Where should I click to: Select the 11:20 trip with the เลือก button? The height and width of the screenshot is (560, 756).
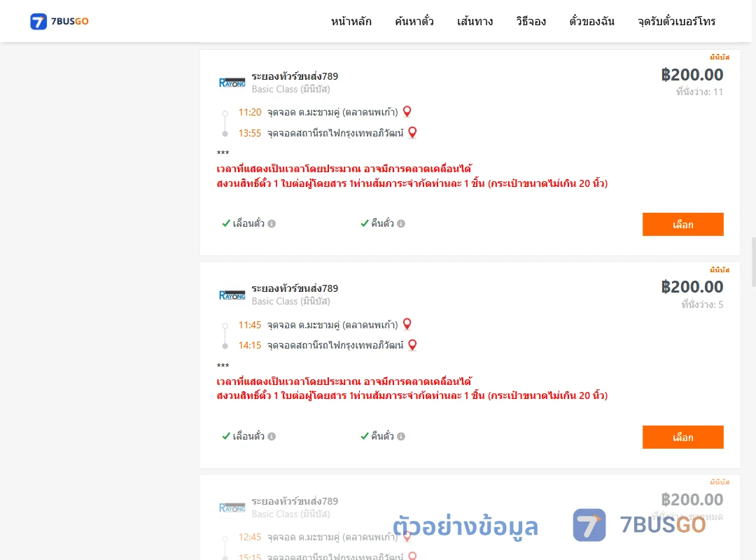(x=682, y=224)
